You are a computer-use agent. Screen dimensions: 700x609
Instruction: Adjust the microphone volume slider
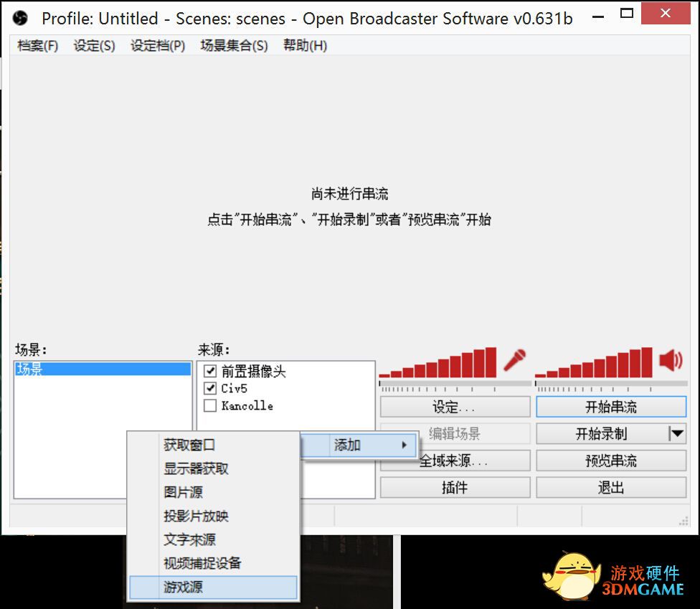455,384
